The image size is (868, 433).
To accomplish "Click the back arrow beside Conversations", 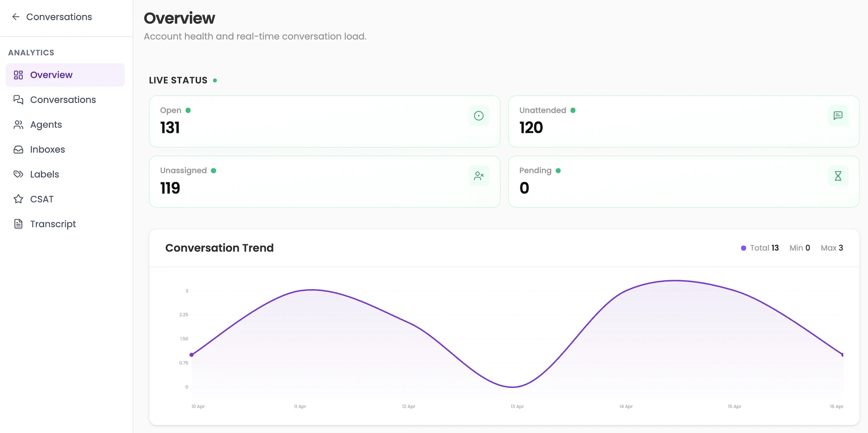I will pyautogui.click(x=16, y=17).
